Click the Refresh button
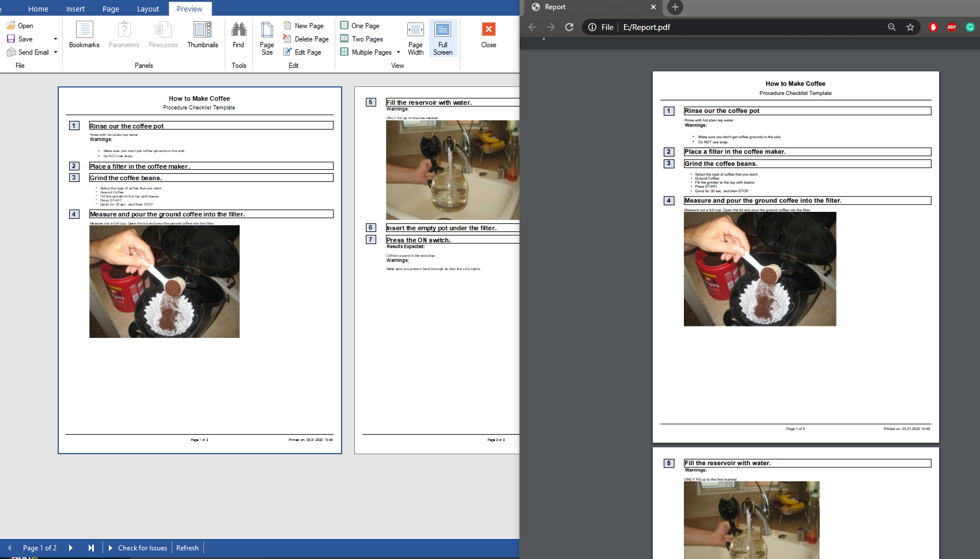The width and height of the screenshot is (980, 559). coord(187,547)
